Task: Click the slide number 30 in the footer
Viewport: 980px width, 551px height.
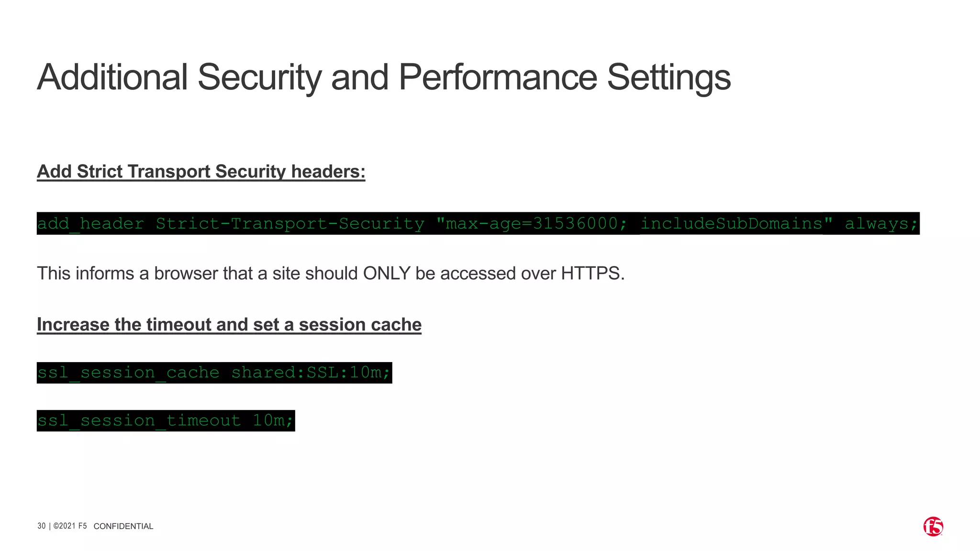Action: 42,526
